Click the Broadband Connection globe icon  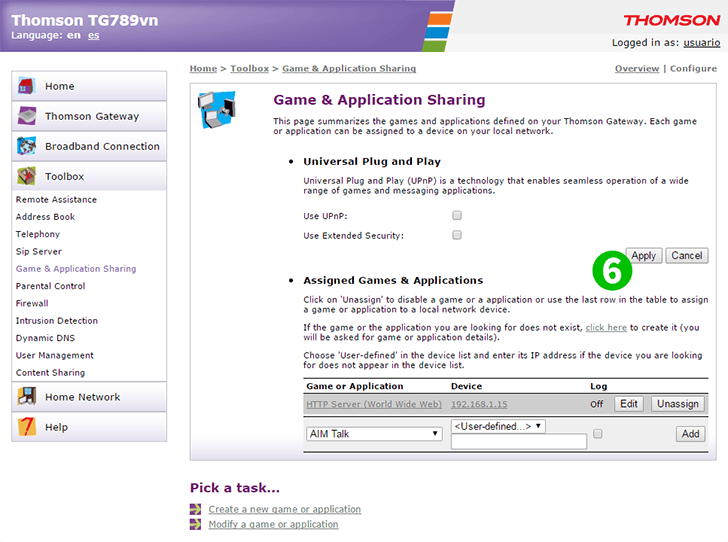26,146
